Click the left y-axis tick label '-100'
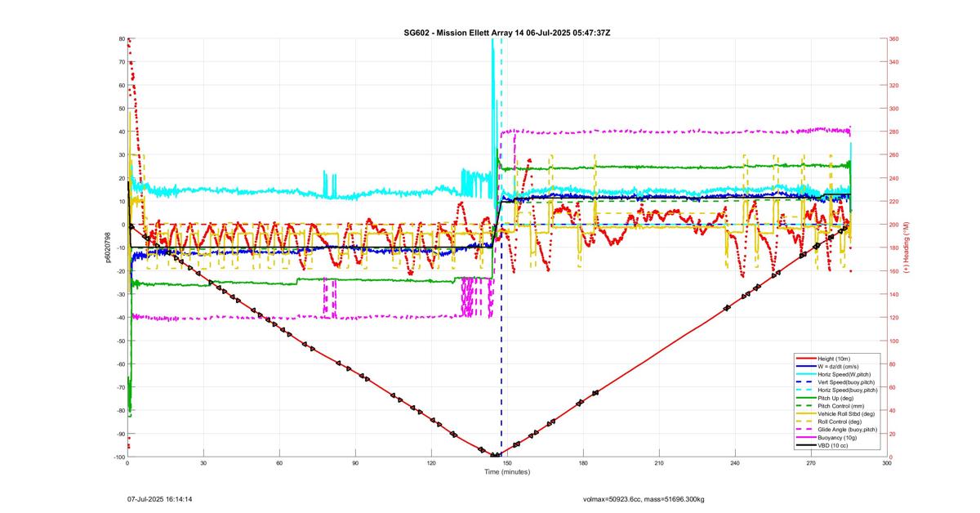This screenshot has width=980, height=513. pyautogui.click(x=119, y=457)
